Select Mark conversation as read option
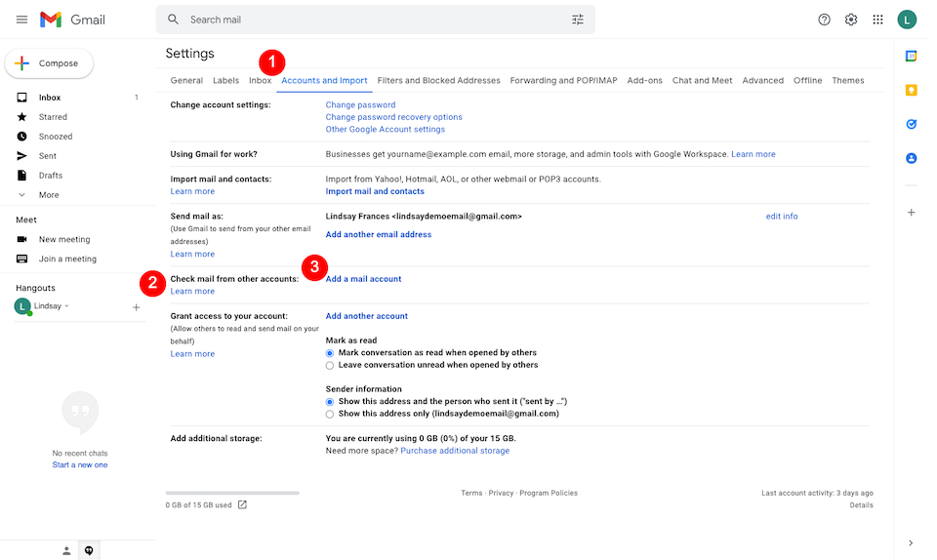Screen dimensions: 937x560 coord(330,353)
